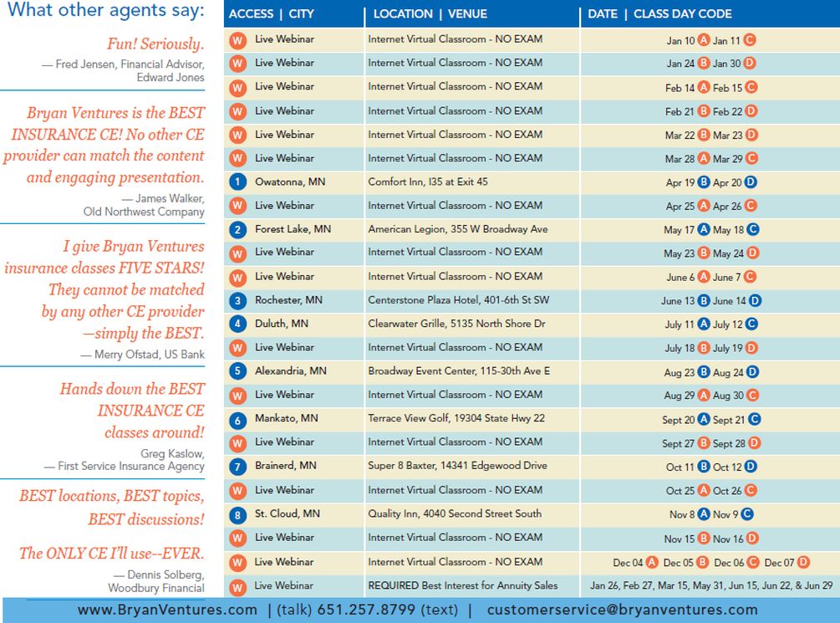Select the W icon in the Dec 04 row
Screen dimensions: 840x623
(x=237, y=563)
